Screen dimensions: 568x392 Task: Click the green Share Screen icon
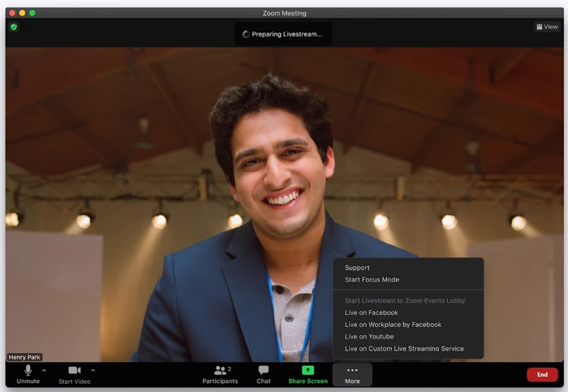[x=308, y=370]
